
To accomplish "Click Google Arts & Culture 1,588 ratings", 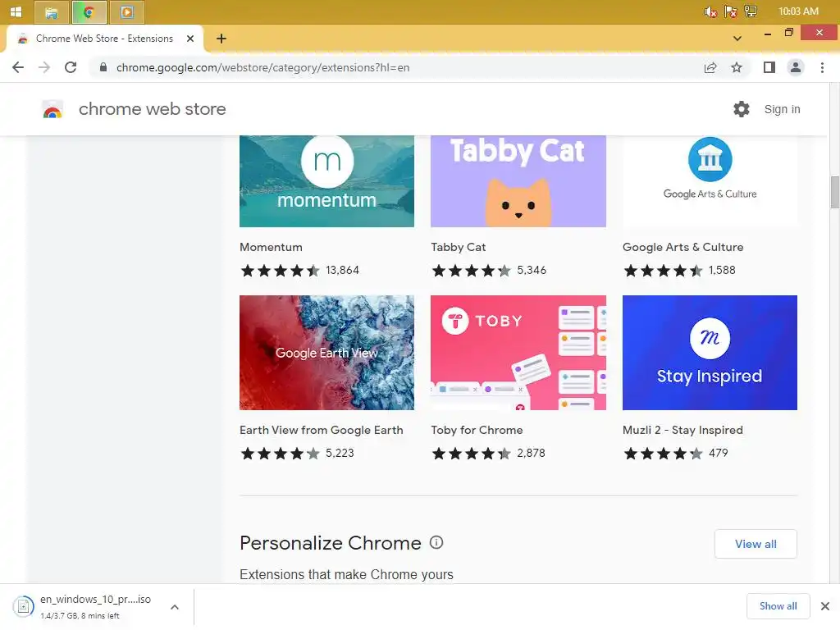I will (x=722, y=270).
